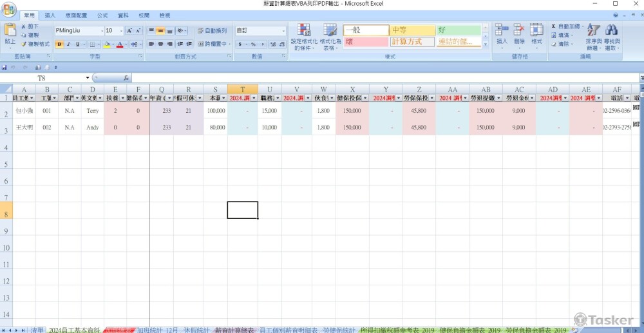Open filter dropdown on 健保投保 column X header
Image resolution: width=644 pixels, height=333 pixels.
(x=365, y=98)
